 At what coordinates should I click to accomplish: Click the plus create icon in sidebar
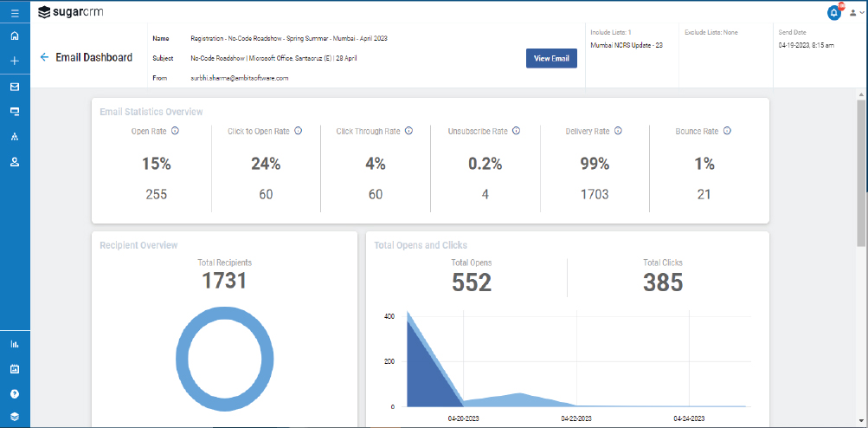[x=15, y=62]
